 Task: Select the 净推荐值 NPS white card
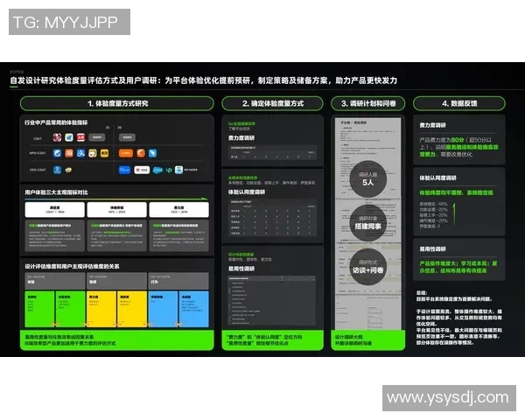(x=116, y=210)
